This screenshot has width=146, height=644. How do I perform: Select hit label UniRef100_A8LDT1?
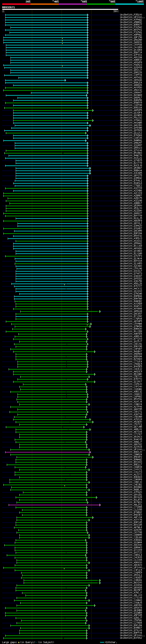131,505
